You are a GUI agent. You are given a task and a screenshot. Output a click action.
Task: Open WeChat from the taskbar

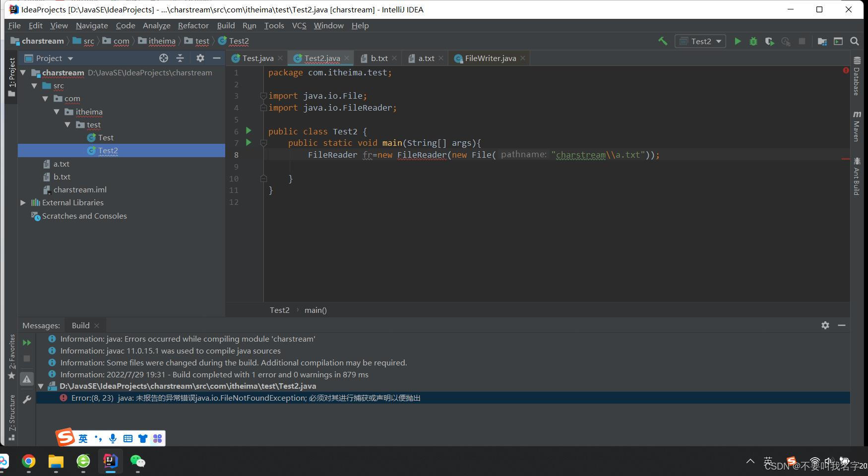tap(137, 462)
